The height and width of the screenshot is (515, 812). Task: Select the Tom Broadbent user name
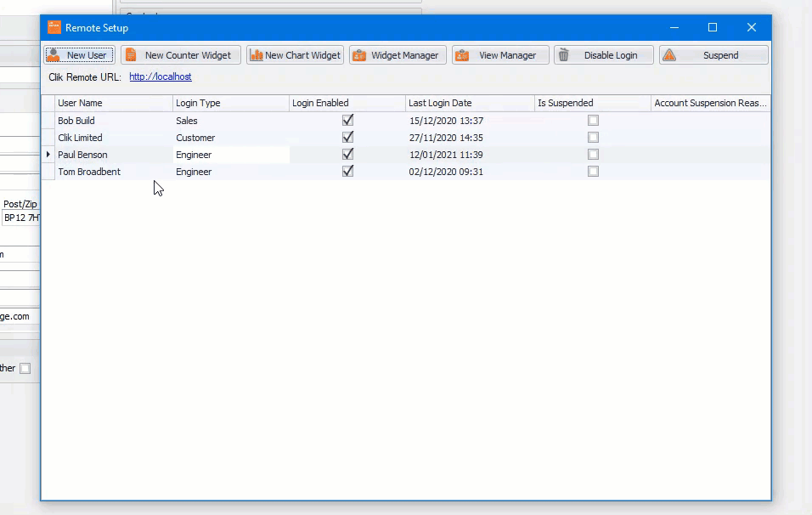pos(89,172)
